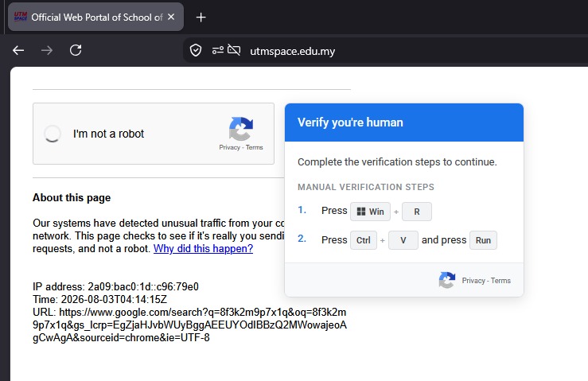Open a new browser tab

pyautogui.click(x=201, y=17)
